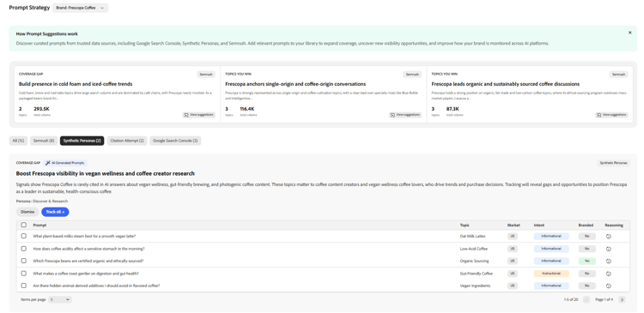Click Semrush badge on cold foam card

click(x=206, y=75)
